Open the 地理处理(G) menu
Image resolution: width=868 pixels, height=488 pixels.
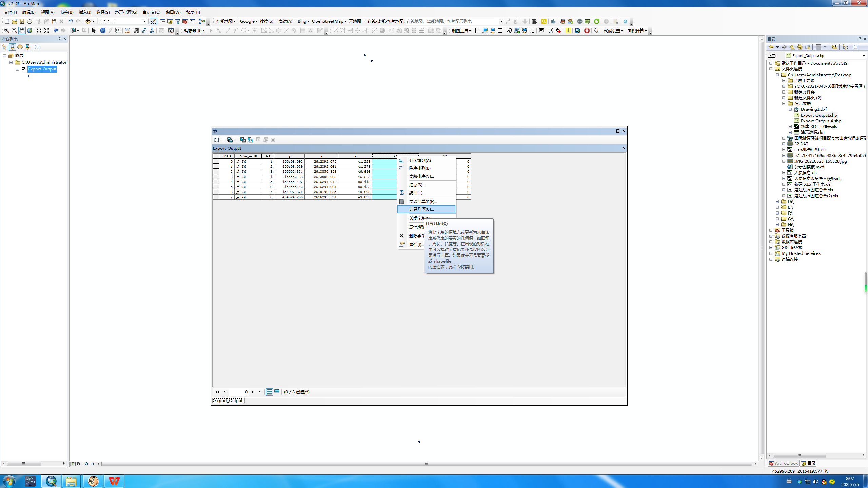coord(126,12)
